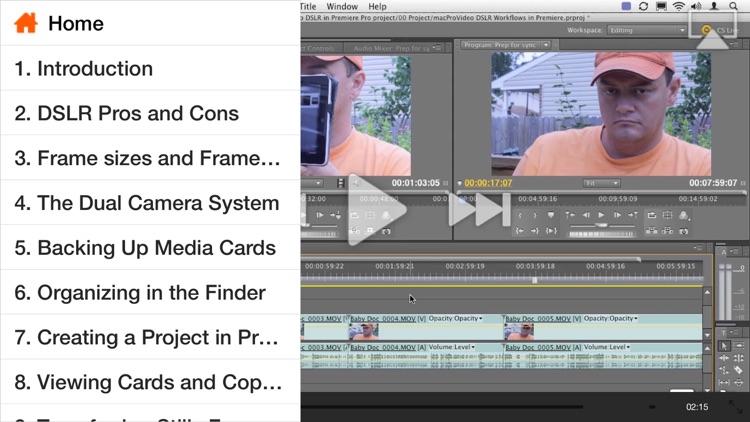Select the Selection arrow tool
This screenshot has width=750, height=422.
point(724,345)
